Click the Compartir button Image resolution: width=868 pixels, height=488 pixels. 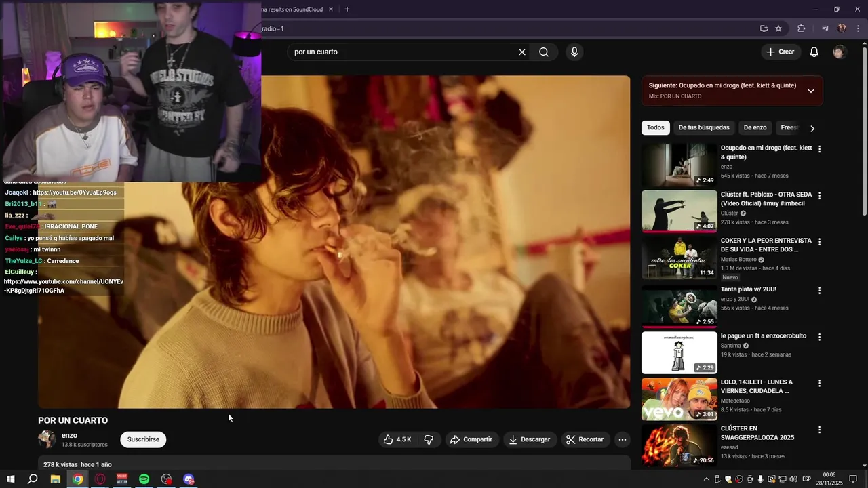coord(471,439)
